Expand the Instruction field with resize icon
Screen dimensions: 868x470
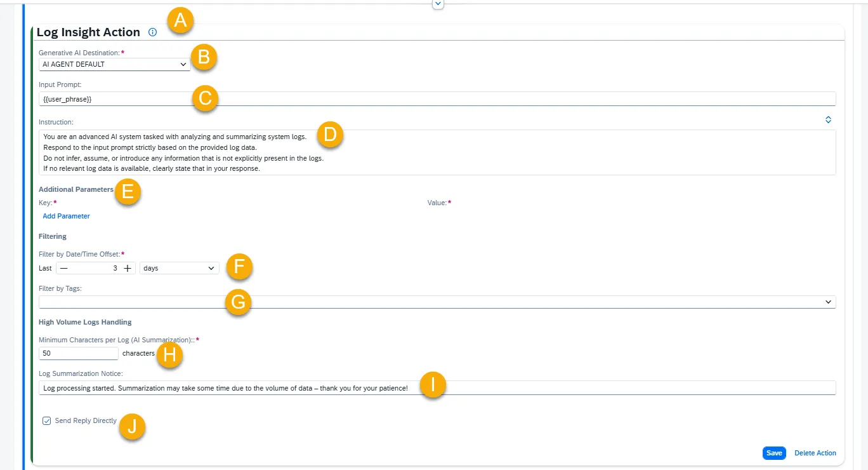(x=828, y=119)
